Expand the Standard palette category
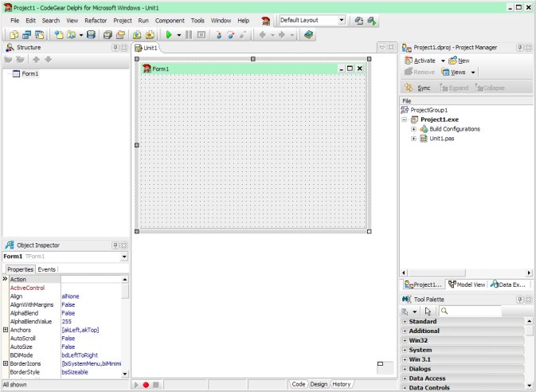The width and height of the screenshot is (536, 392). coord(405,322)
